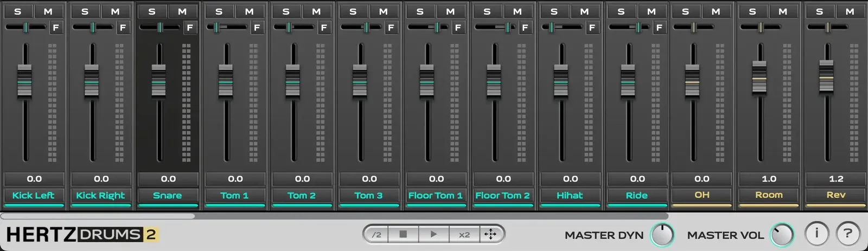Select the Snare channel label

[x=168, y=195]
